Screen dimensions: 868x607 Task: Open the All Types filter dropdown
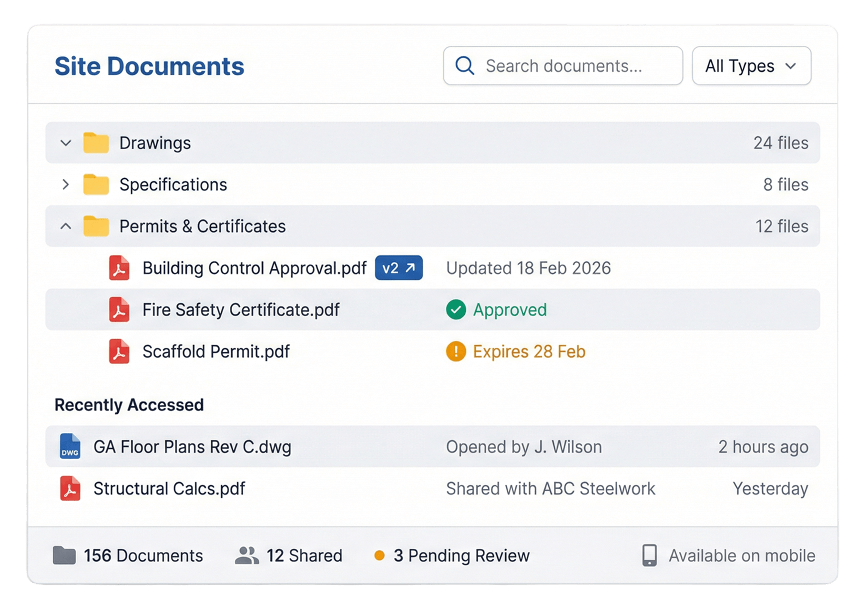(x=751, y=66)
